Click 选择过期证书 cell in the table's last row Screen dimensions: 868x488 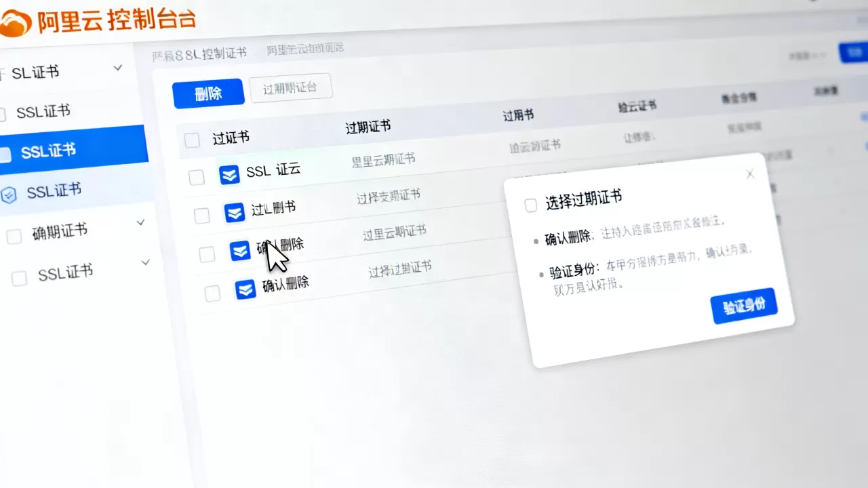coord(399,269)
